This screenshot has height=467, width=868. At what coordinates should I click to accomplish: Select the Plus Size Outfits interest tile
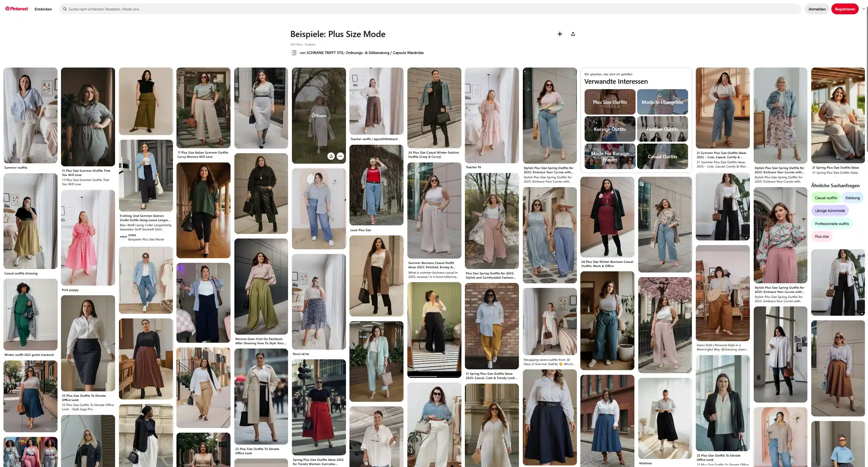coord(609,102)
